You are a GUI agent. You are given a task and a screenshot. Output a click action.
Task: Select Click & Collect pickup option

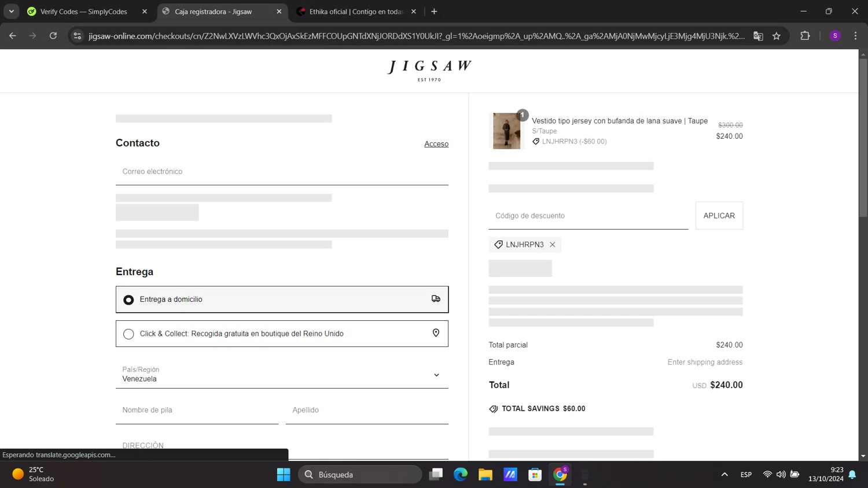(x=129, y=334)
